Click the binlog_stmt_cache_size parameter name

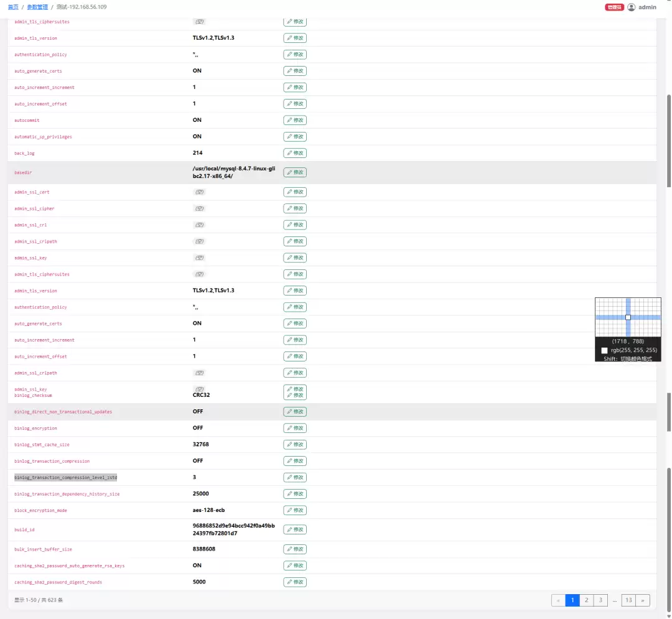click(42, 445)
